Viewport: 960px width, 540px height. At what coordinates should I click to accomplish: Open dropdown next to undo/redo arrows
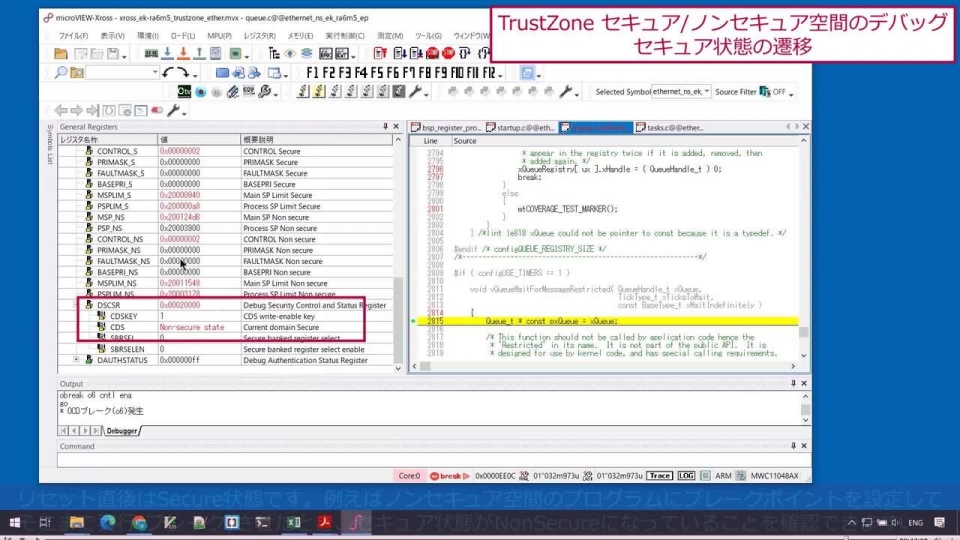pos(195,75)
